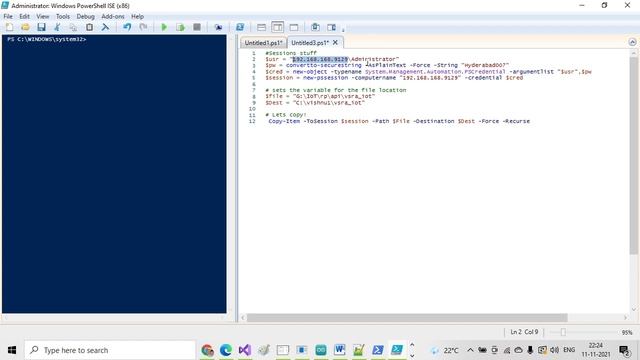This screenshot has width=640, height=360.
Task: Open the 22°C weather widget
Action: pyautogui.click(x=445, y=350)
